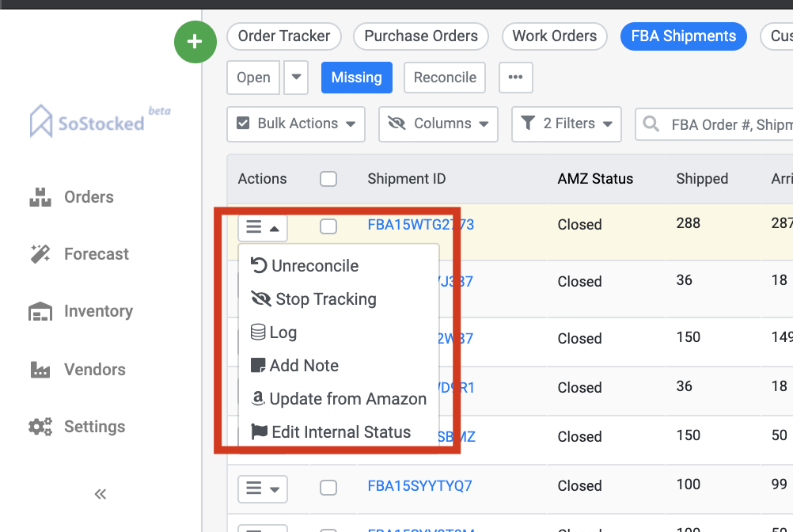Viewport: 793px width, 532px height.
Task: Choose Unreconcile from the actions menu
Action: (305, 265)
